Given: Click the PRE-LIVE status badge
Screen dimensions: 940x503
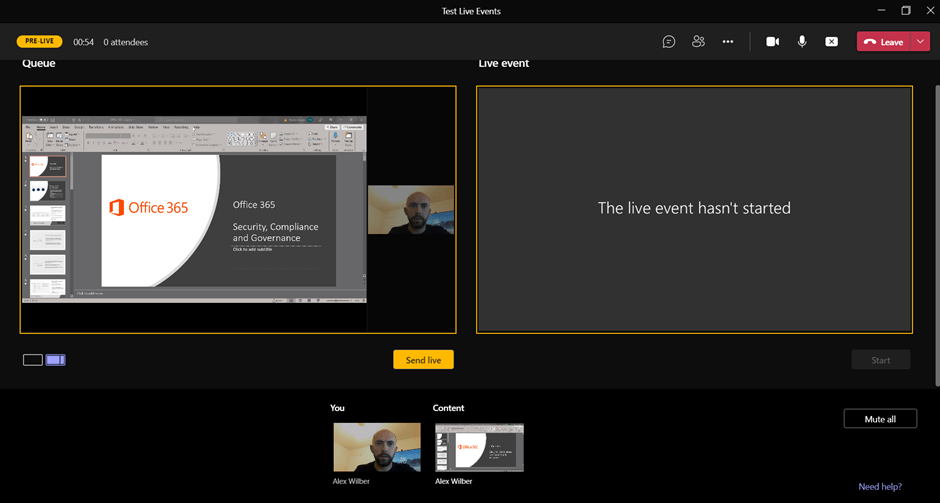Looking at the screenshot, I should tap(40, 42).
